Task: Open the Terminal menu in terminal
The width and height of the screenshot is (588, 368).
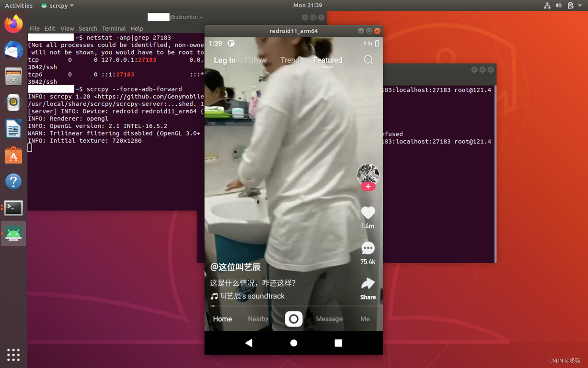Action: [114, 29]
